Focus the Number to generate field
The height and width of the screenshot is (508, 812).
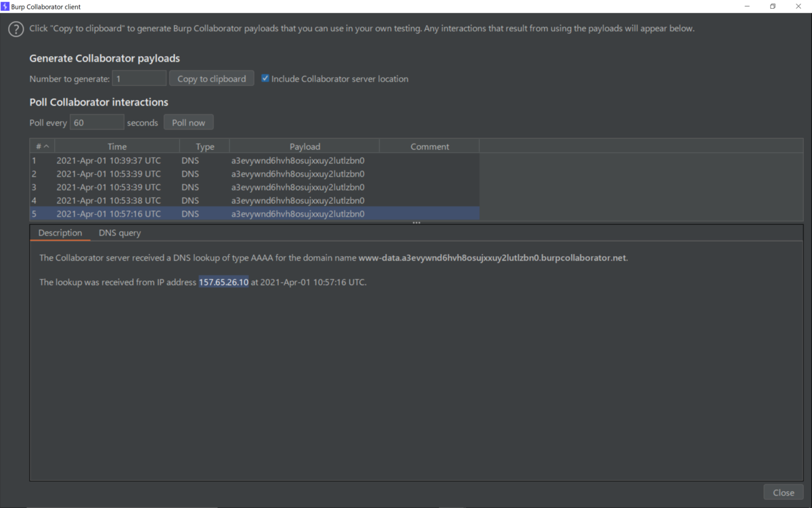pyautogui.click(x=139, y=79)
